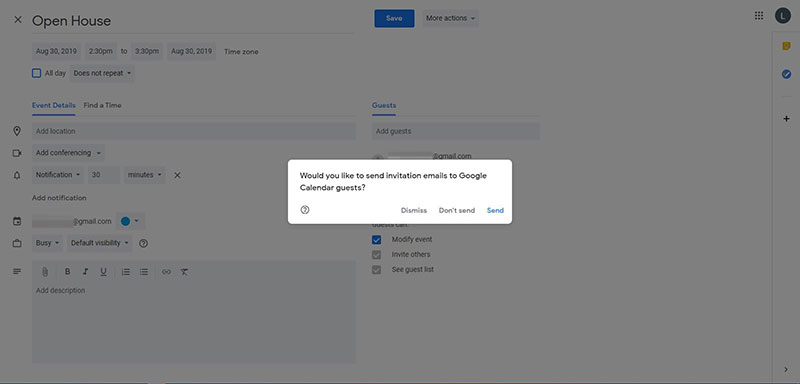The width and height of the screenshot is (800, 384).
Task: Click the plus add-ons icon in sidebar
Action: (x=786, y=119)
